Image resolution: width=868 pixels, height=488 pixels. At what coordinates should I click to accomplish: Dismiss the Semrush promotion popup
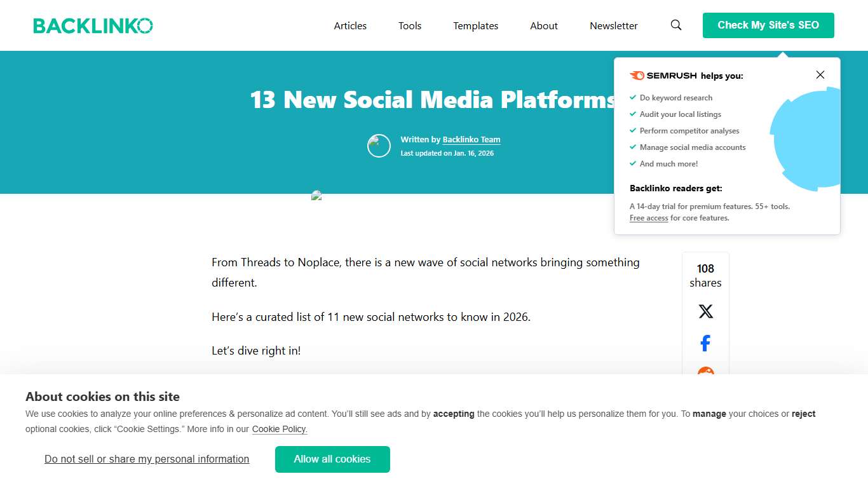tap(820, 74)
